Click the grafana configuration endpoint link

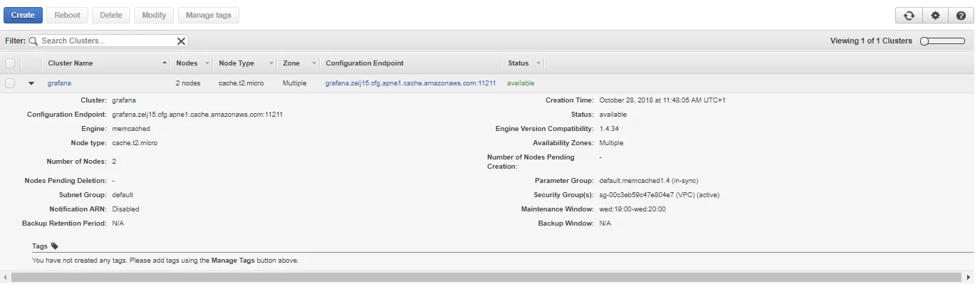(410, 83)
